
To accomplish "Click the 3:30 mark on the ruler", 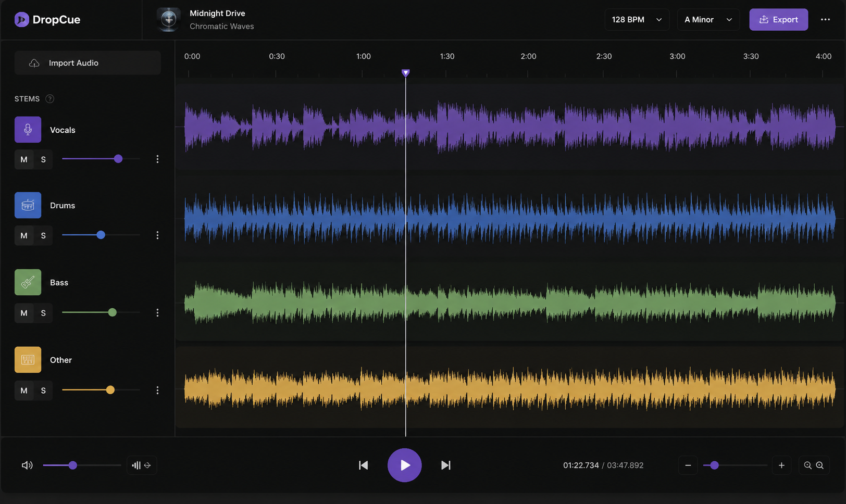I will click(x=751, y=56).
